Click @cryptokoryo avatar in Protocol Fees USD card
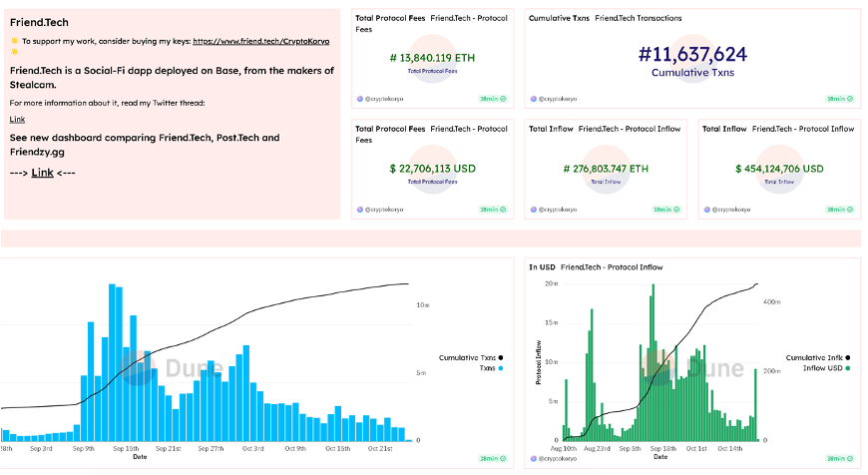The height and width of the screenshot is (475, 868). point(360,210)
